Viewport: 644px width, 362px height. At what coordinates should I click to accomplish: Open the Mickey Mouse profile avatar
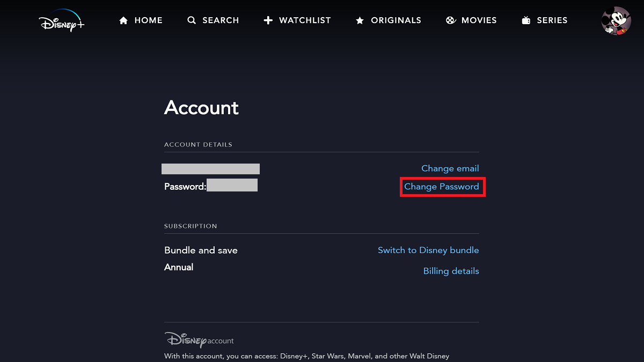pyautogui.click(x=616, y=21)
